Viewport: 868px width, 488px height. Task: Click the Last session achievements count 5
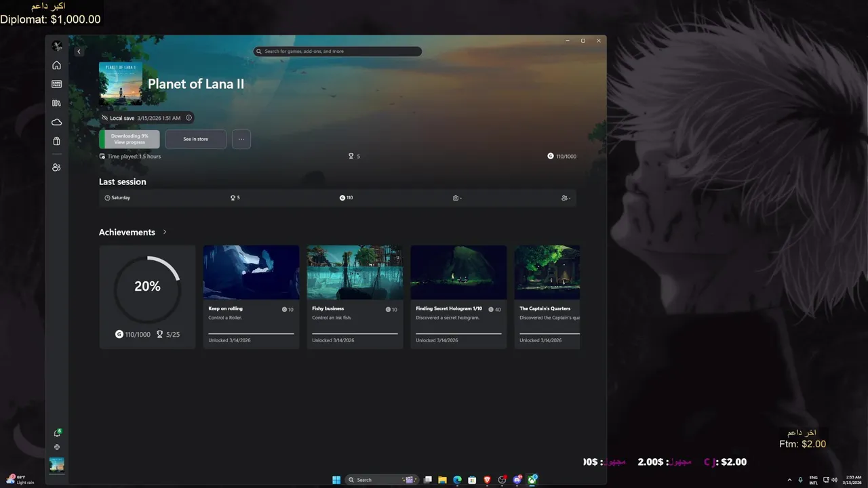coord(235,198)
